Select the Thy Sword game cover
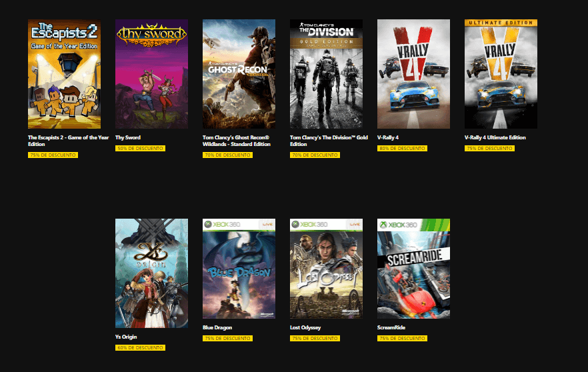The image size is (588, 372). click(x=151, y=74)
